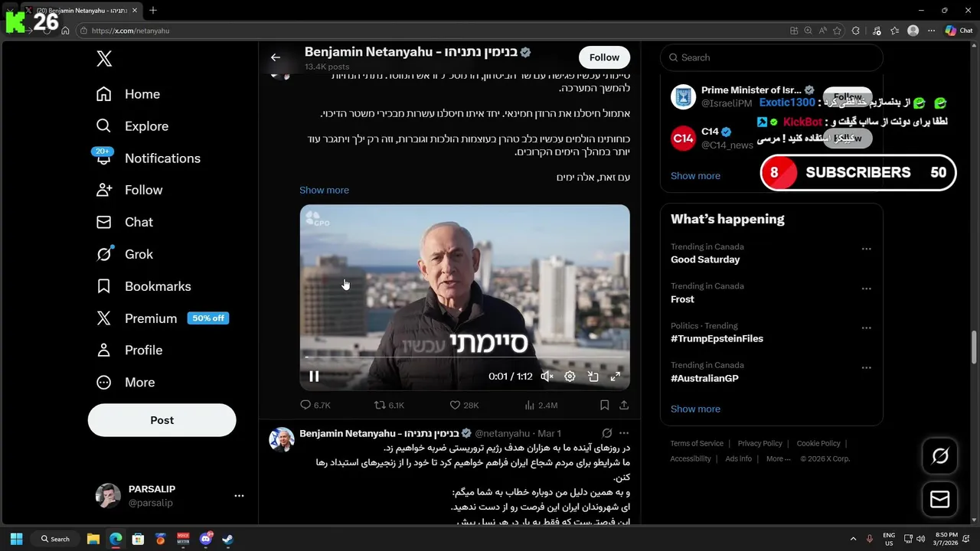
Task: Click the Mar 1 post avatar
Action: (282, 439)
